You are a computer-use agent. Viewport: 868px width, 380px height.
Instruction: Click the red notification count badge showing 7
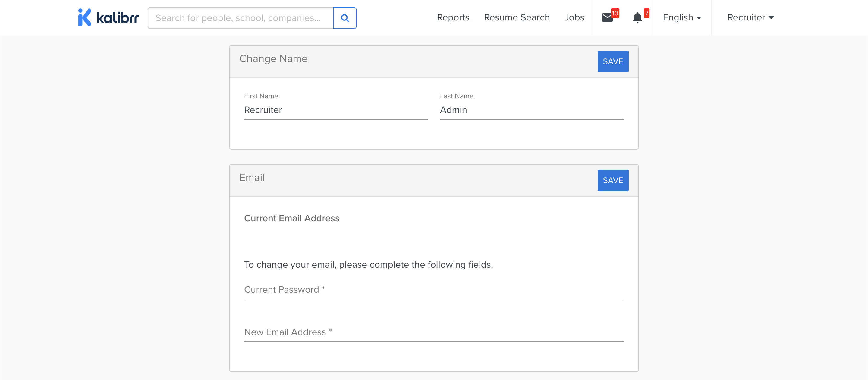[x=646, y=13]
